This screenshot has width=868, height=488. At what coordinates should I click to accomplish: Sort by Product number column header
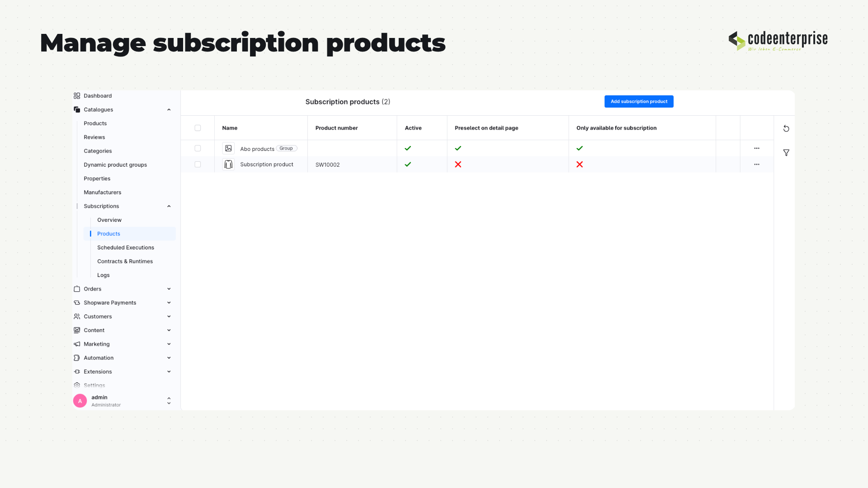point(336,128)
